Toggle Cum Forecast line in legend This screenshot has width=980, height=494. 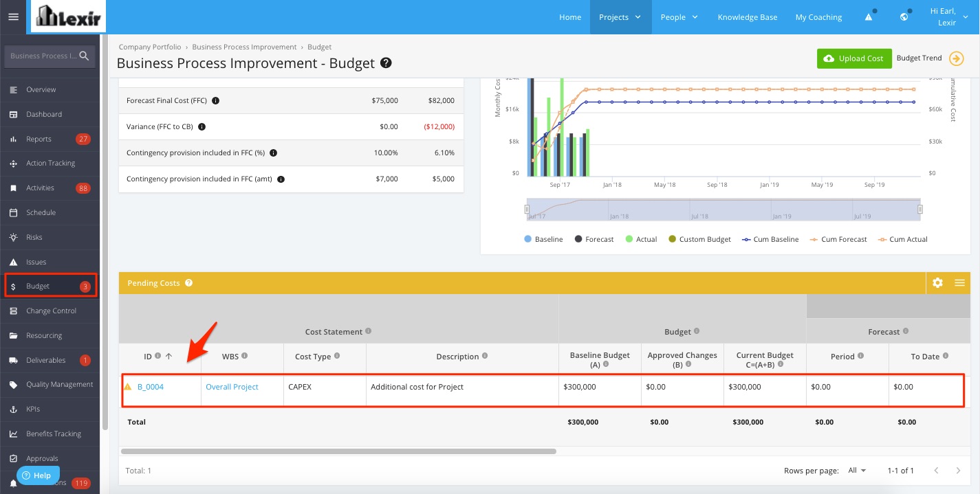(838, 239)
